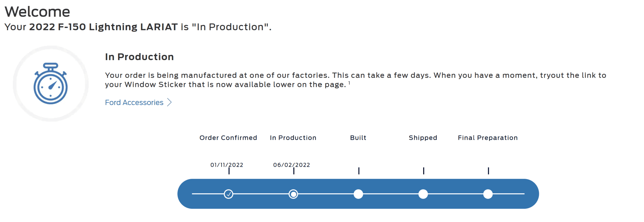Screen dimensions: 644x222
Task: Click the bold In Production heading
Action: (x=139, y=57)
